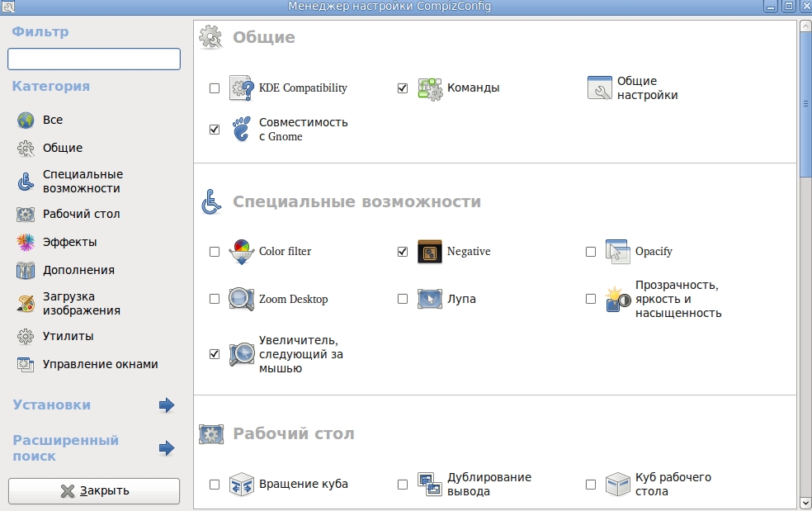Open the Gnome compatibility footprint icon

pyautogui.click(x=241, y=129)
